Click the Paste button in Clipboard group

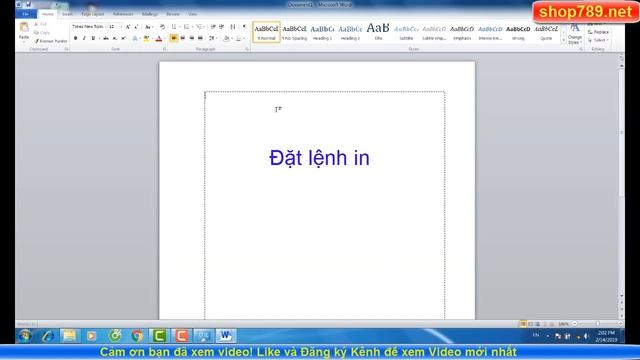24,32
